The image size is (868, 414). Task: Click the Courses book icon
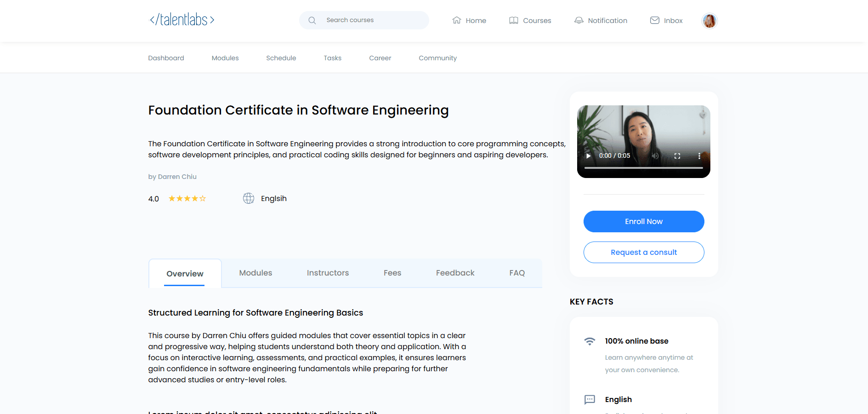coord(514,20)
